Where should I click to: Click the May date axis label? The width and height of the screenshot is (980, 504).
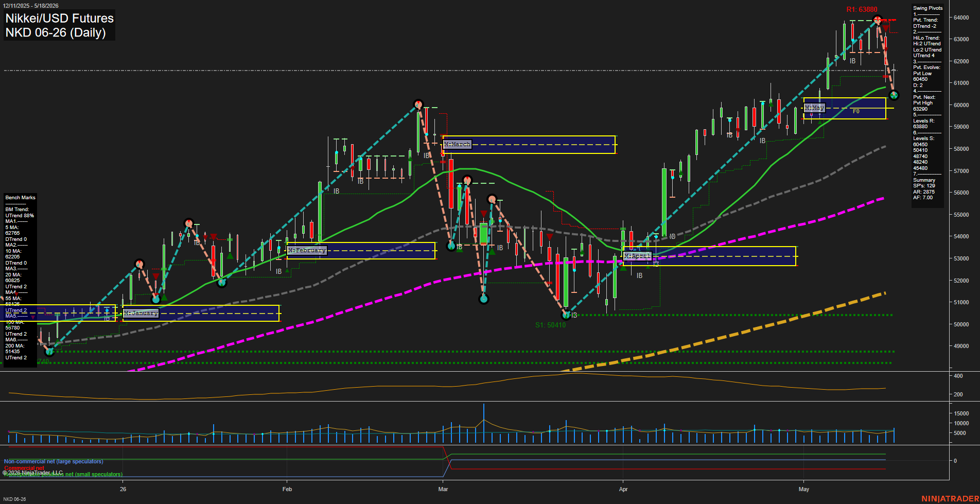click(x=804, y=489)
